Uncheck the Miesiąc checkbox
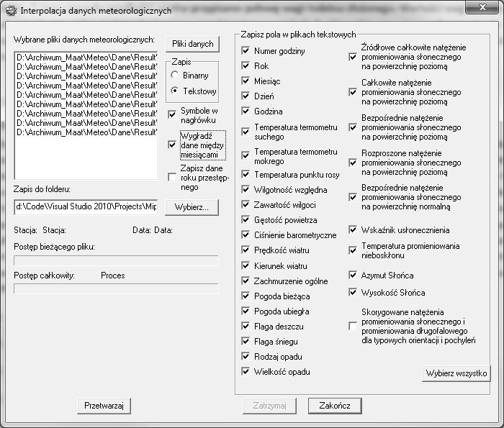 click(246, 81)
